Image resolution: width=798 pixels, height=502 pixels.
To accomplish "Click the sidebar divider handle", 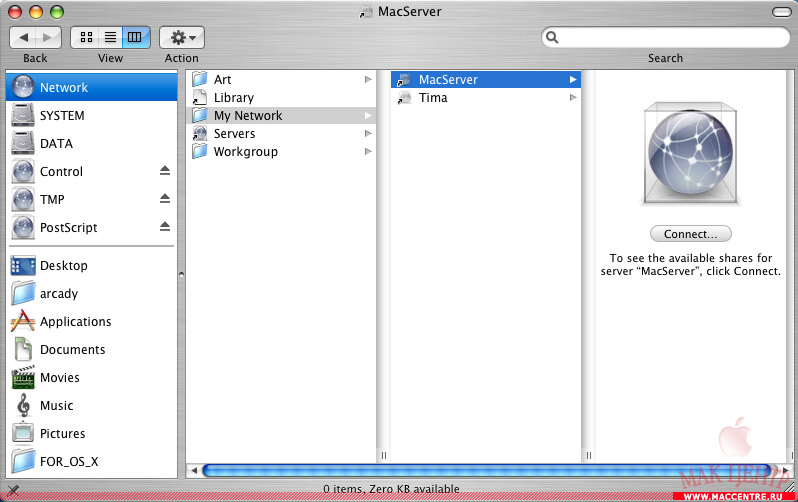I will [x=181, y=274].
